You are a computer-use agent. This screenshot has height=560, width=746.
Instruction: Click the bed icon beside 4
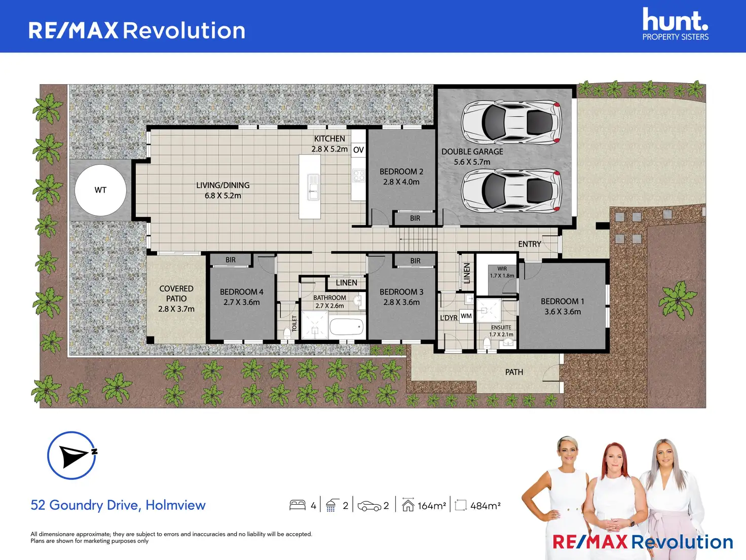(x=297, y=505)
